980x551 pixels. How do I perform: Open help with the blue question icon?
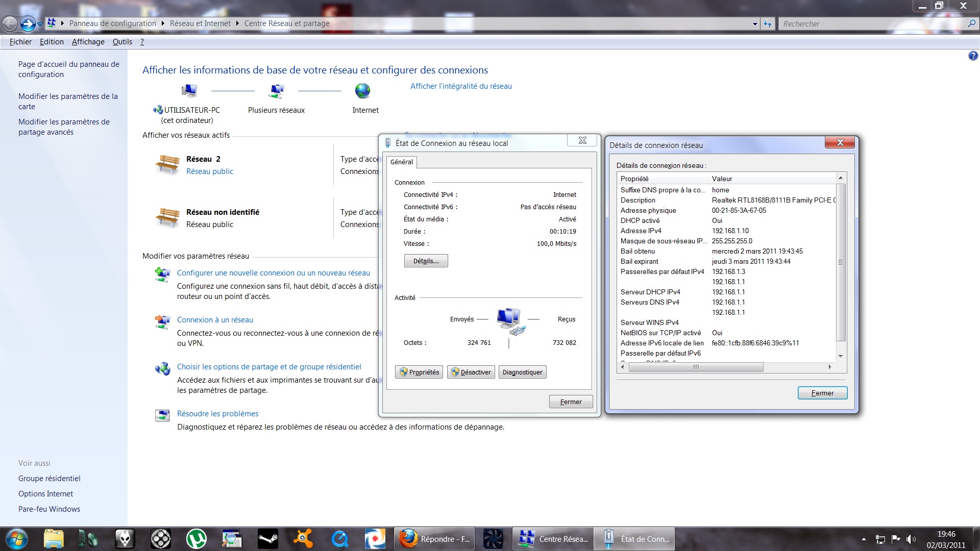pyautogui.click(x=973, y=56)
